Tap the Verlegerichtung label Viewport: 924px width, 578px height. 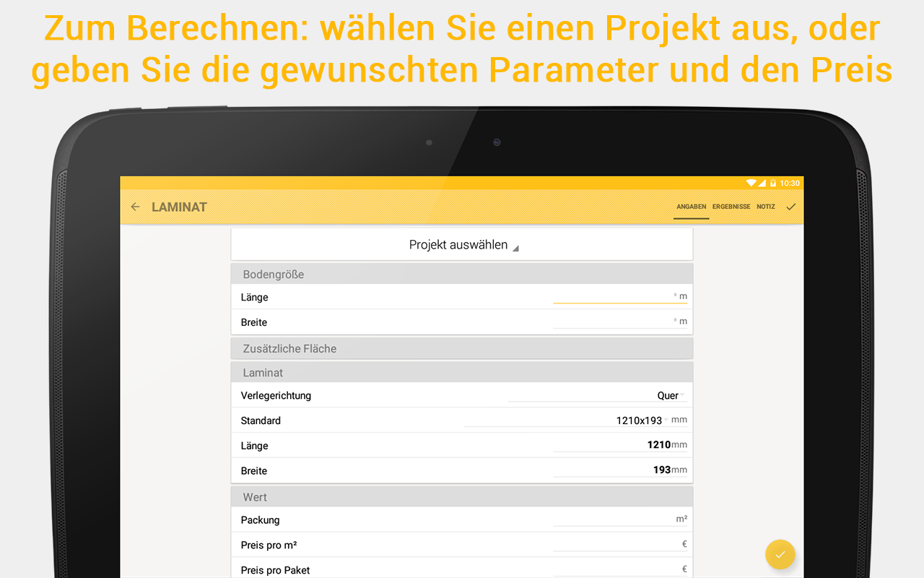[x=276, y=395]
